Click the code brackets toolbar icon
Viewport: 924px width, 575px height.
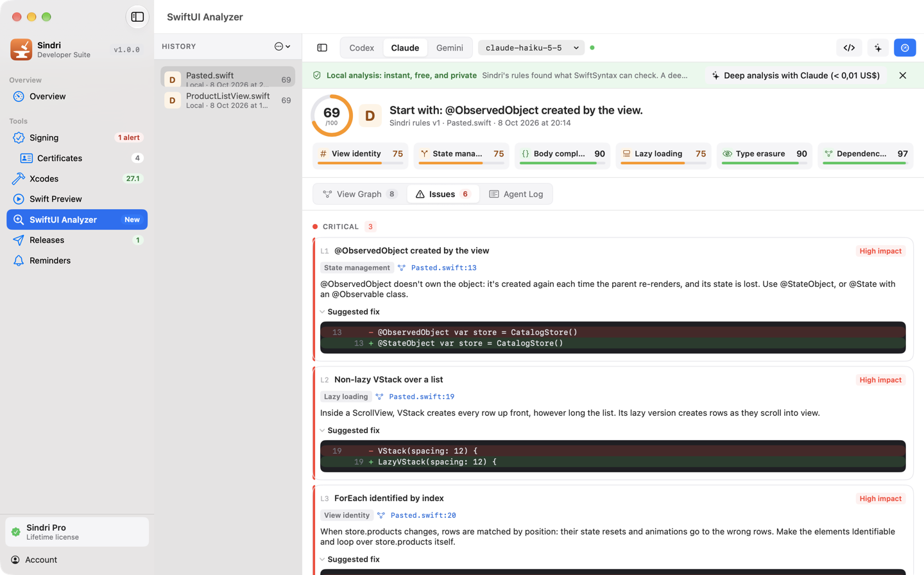[849, 47]
